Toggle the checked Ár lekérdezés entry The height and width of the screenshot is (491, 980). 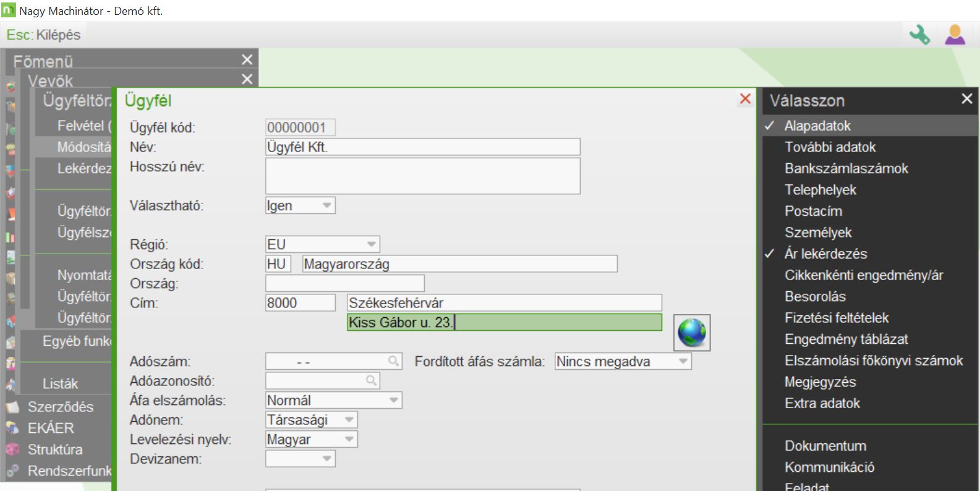[x=825, y=254]
